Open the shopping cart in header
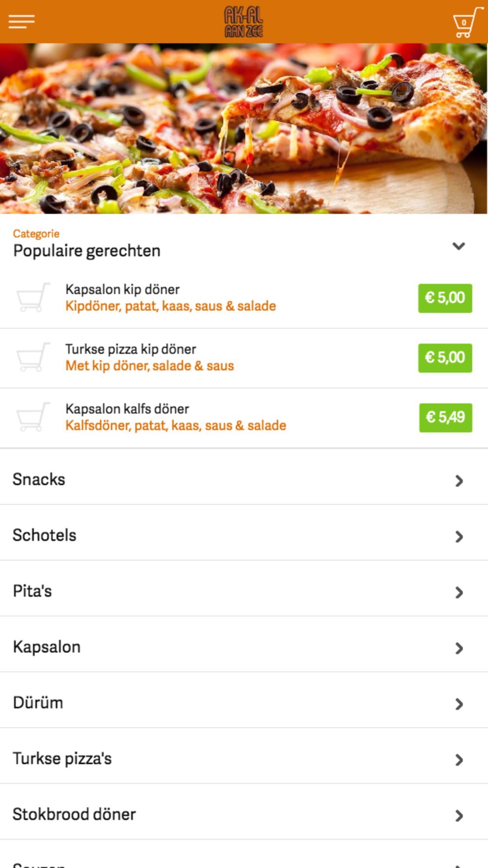The height and width of the screenshot is (868, 488). [468, 22]
